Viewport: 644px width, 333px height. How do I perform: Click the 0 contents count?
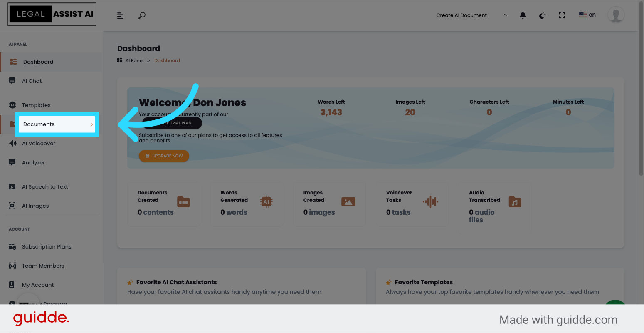tap(155, 212)
